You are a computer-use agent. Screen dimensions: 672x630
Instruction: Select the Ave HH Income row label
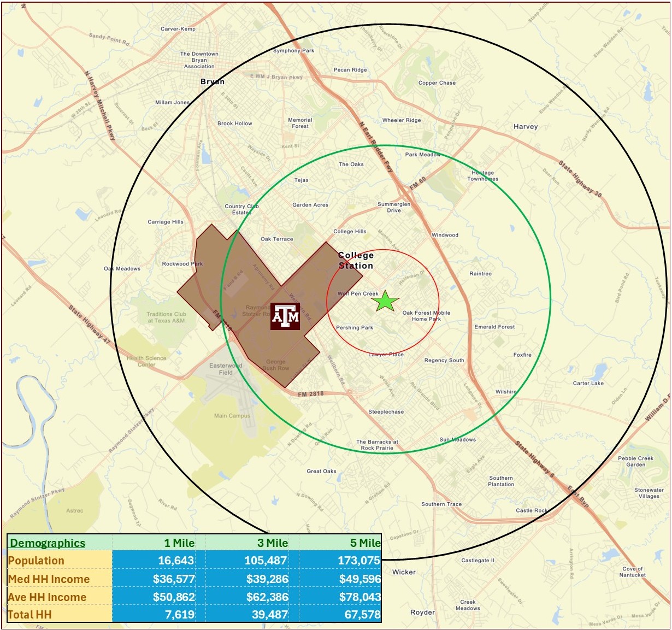click(x=47, y=597)
